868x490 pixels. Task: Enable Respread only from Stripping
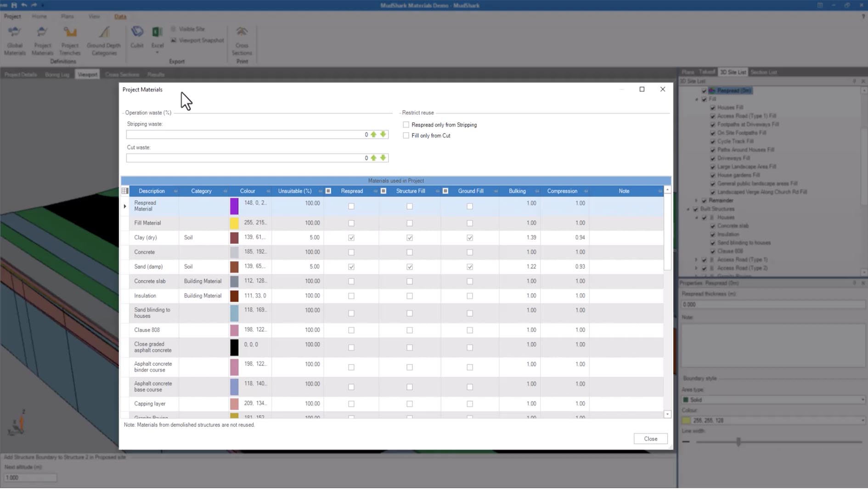coord(406,125)
